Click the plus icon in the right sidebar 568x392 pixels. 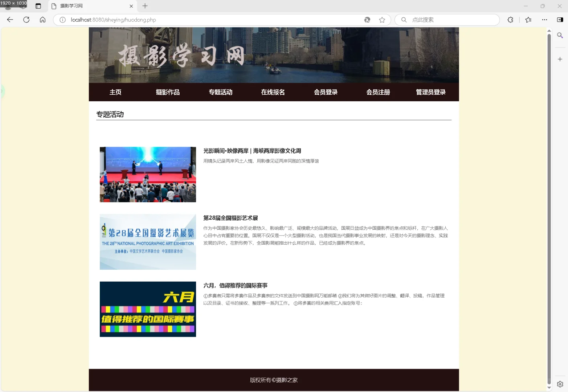(559, 58)
